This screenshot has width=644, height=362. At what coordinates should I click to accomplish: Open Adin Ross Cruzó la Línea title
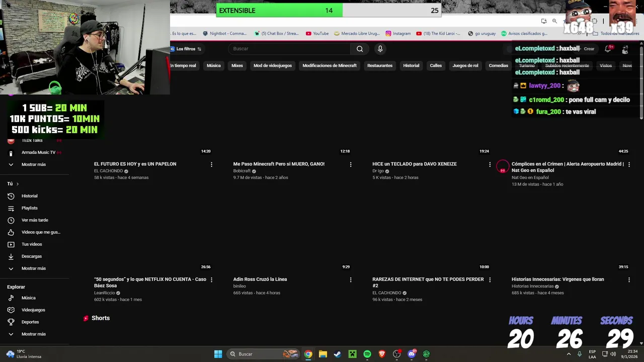[x=260, y=280]
